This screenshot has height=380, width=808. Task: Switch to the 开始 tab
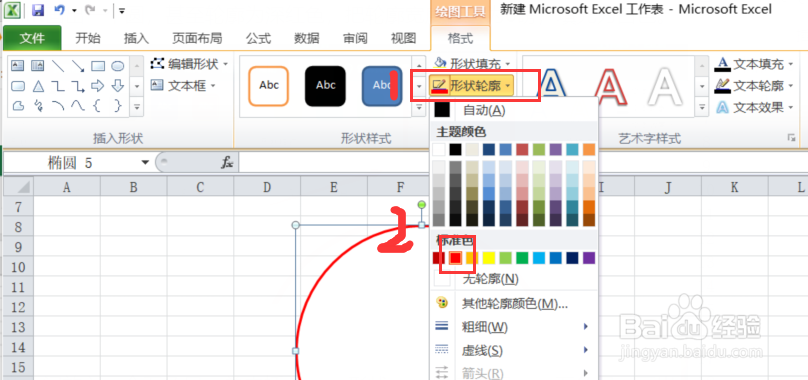tap(88, 38)
